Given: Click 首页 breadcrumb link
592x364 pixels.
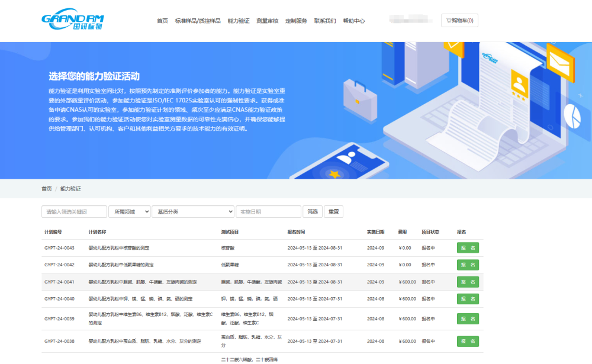Looking at the screenshot, I should [x=46, y=189].
